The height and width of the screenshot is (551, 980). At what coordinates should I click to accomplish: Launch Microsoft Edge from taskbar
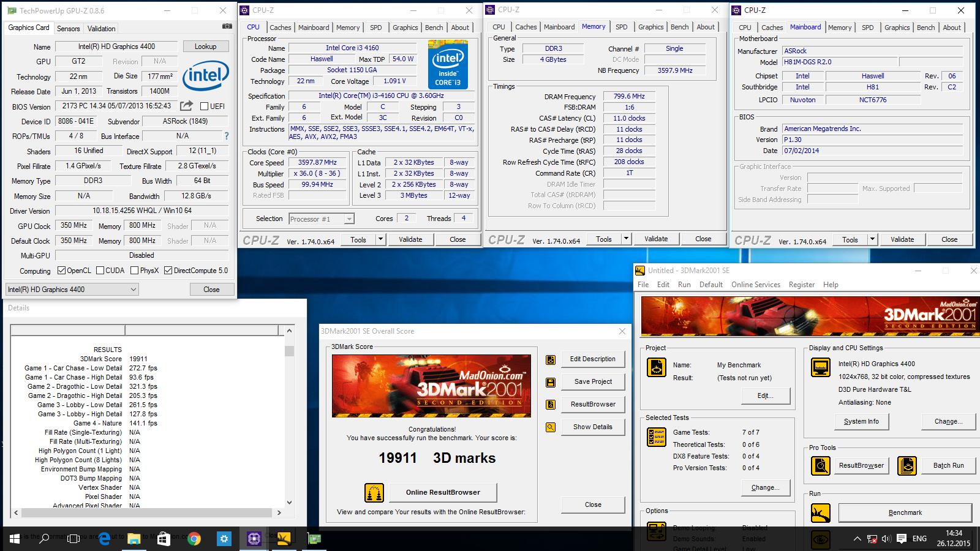point(104,539)
